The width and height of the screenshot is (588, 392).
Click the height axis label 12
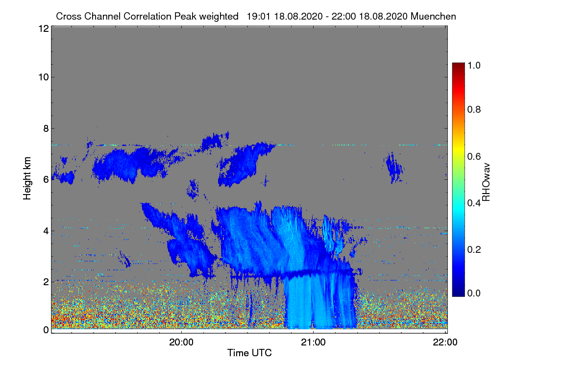[x=43, y=28]
